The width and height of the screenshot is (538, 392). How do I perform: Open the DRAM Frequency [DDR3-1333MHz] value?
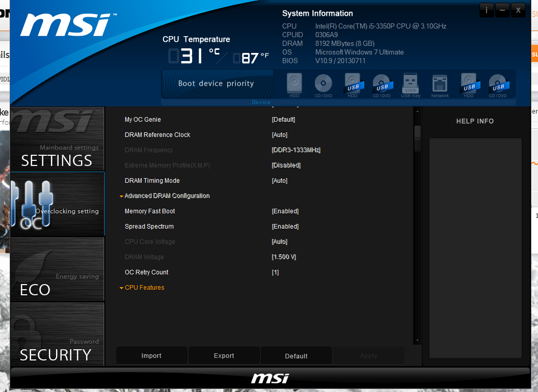point(296,150)
